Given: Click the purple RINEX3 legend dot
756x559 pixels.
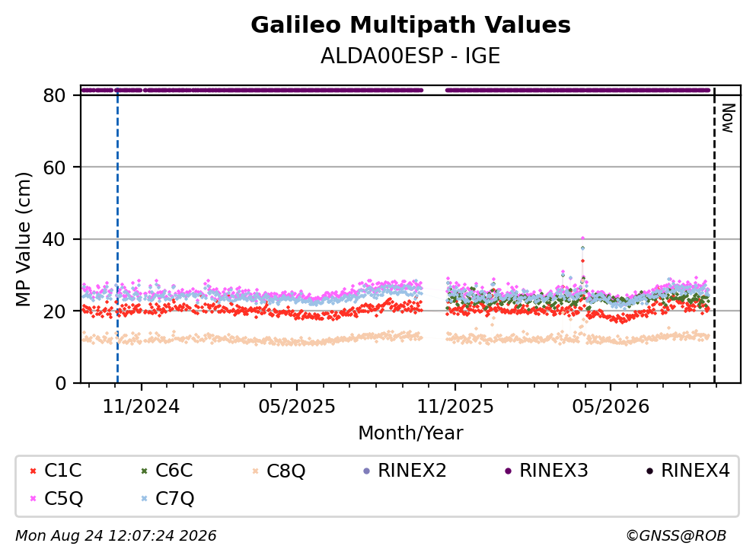Looking at the screenshot, I should point(508,471).
